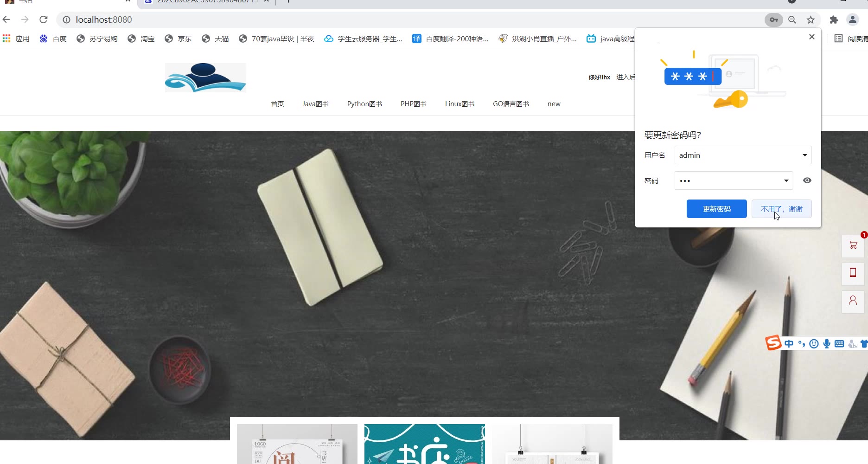Open the 淘宝 bookmark

[x=141, y=39]
